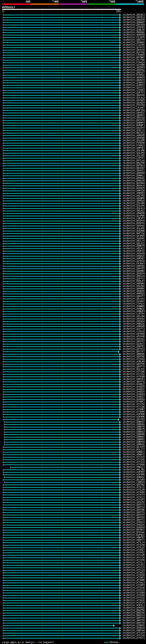Select the label UniRef100_P25698
This screenshot has height=644, width=146.
[134, 143]
